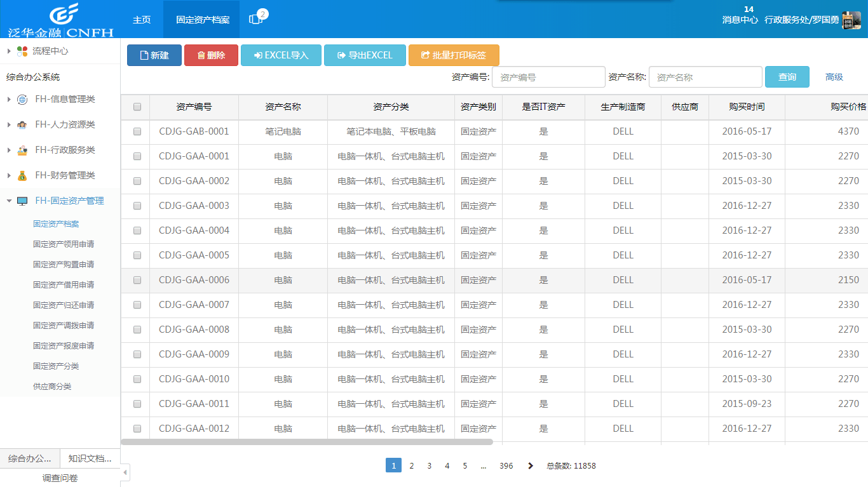Click the FH-人力资源类 people icon

[x=22, y=124]
